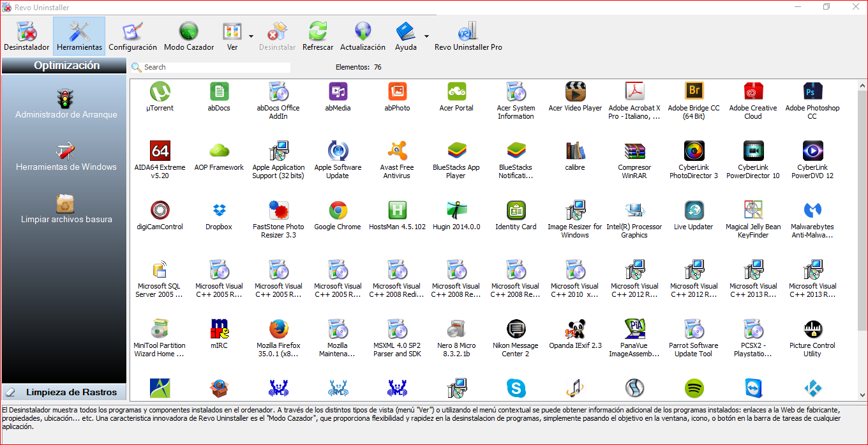The width and height of the screenshot is (868, 445).
Task: Select Adobe Bridge CC (64 Bit)
Action: click(694, 101)
